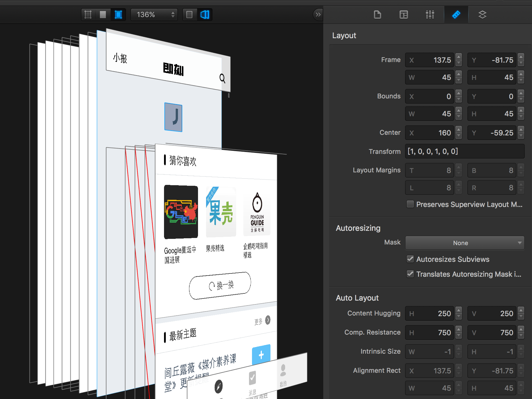This screenshot has width=532, height=399.
Task: Open the stacked layers inspector tab
Action: (482, 15)
